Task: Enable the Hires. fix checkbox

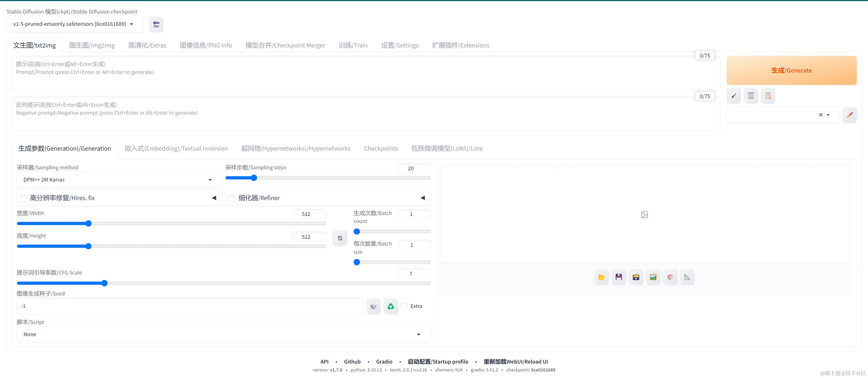Action: [24, 198]
